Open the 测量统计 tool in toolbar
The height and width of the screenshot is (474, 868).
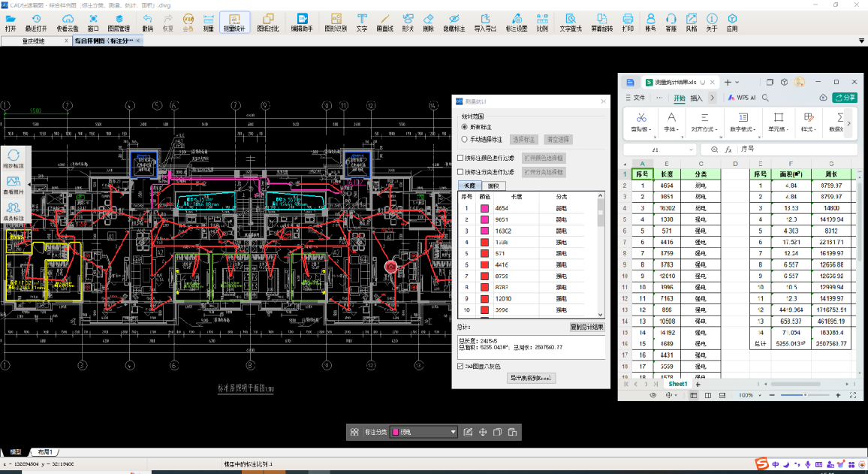coord(234,23)
